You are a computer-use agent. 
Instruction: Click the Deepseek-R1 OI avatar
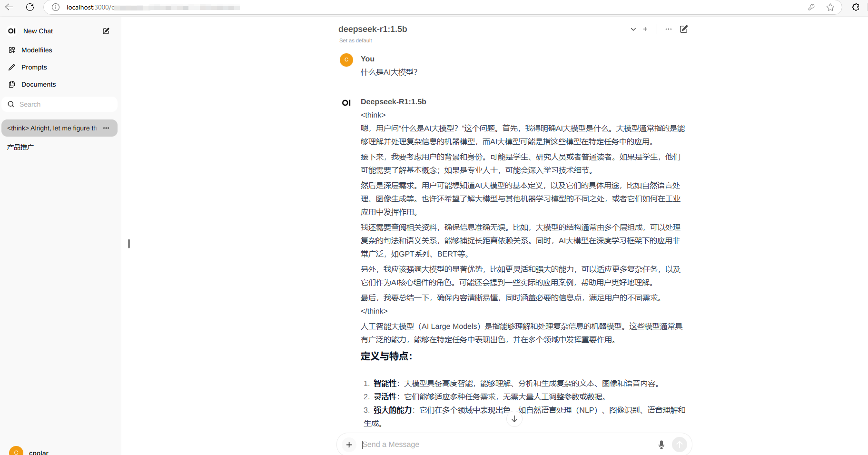(x=346, y=103)
